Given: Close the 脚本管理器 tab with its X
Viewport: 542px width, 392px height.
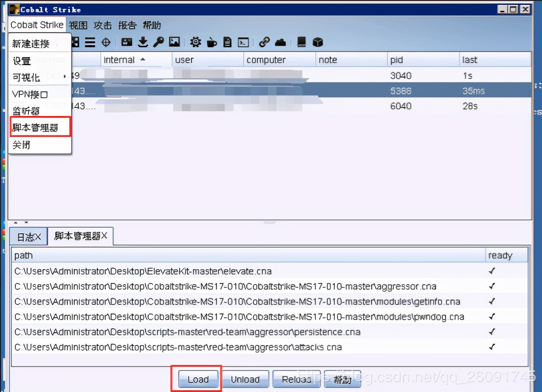Looking at the screenshot, I should click(x=104, y=236).
